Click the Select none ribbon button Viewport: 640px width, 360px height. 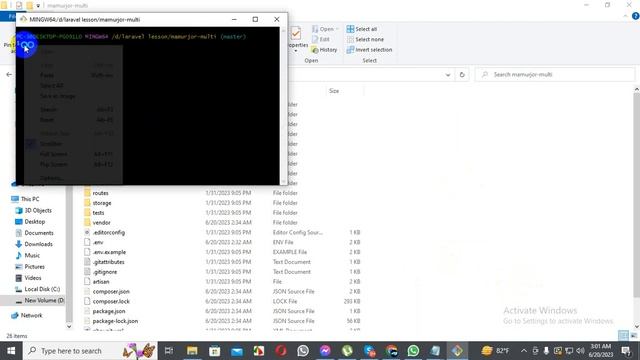coord(365,39)
